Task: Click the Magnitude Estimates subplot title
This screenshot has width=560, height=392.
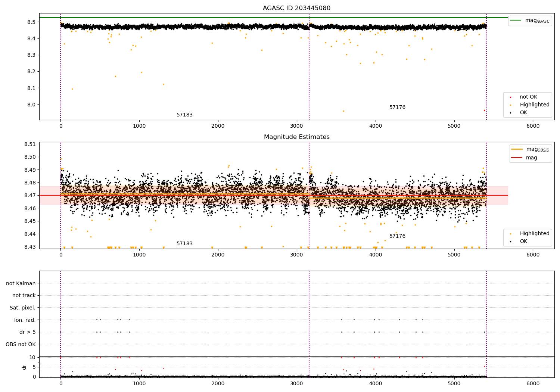Action: (296, 137)
